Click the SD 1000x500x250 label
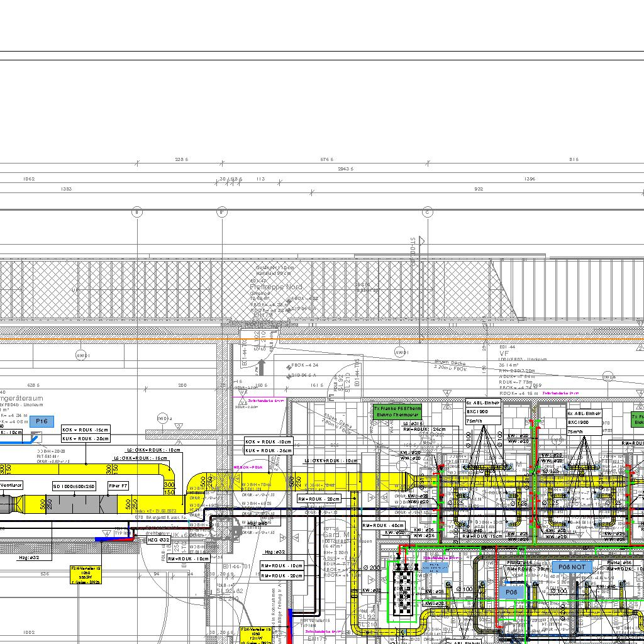 click(74, 486)
